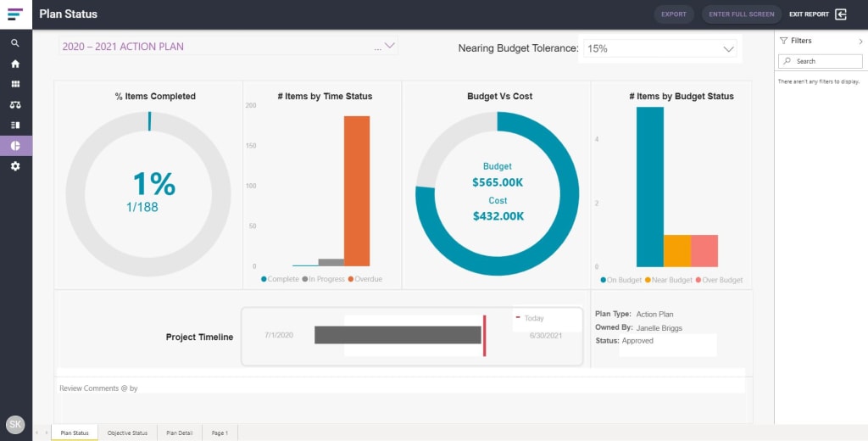Image resolution: width=868 pixels, height=441 pixels.
Task: Click the Filters search field
Action: point(820,61)
